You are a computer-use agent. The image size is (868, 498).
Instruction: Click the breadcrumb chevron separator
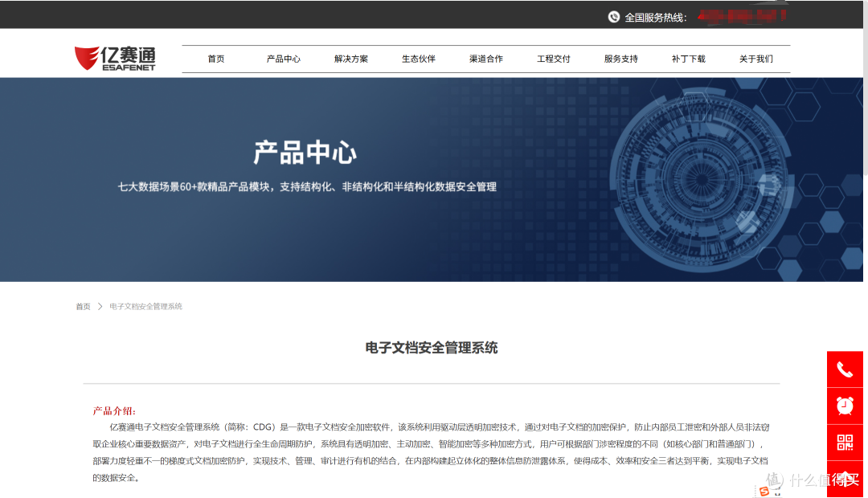coord(100,307)
